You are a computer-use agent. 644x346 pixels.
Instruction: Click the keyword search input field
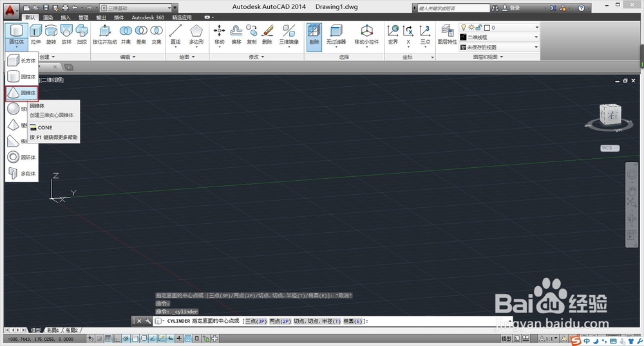pos(453,8)
